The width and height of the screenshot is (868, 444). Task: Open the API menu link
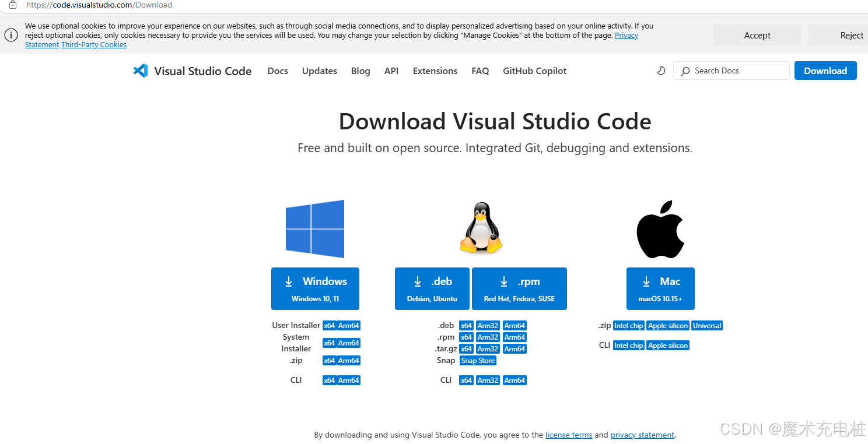point(391,71)
